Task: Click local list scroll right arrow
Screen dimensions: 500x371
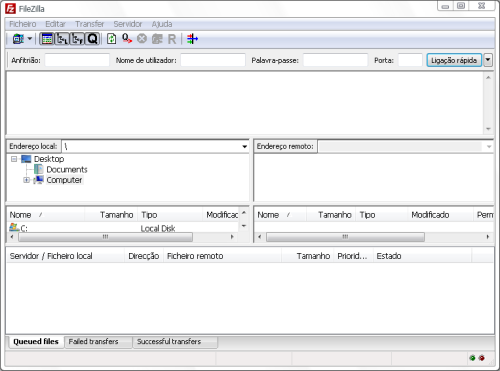Action: [232, 237]
